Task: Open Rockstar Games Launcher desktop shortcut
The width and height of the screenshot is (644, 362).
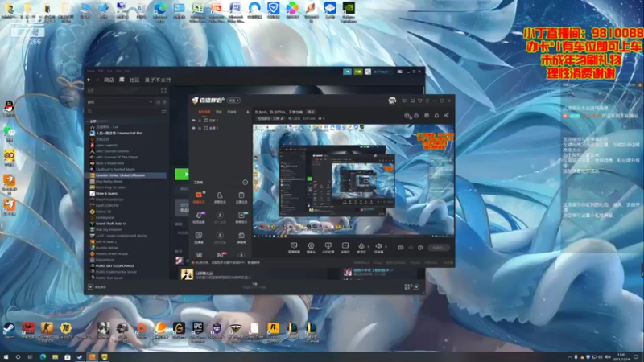Action: (273, 330)
